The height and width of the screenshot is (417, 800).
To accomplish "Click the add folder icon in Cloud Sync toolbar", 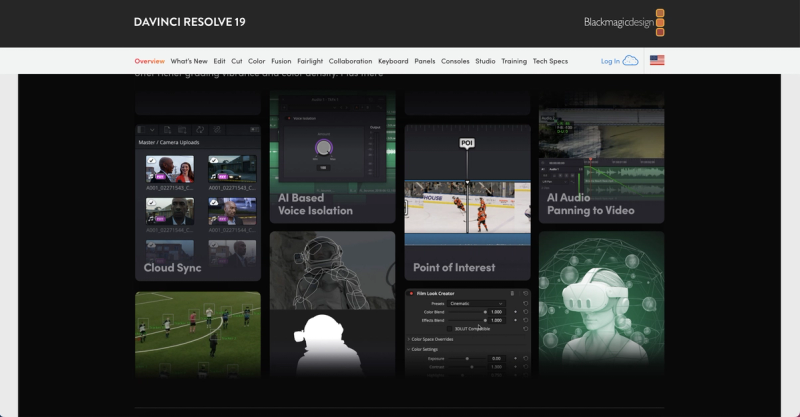I will pyautogui.click(x=182, y=130).
